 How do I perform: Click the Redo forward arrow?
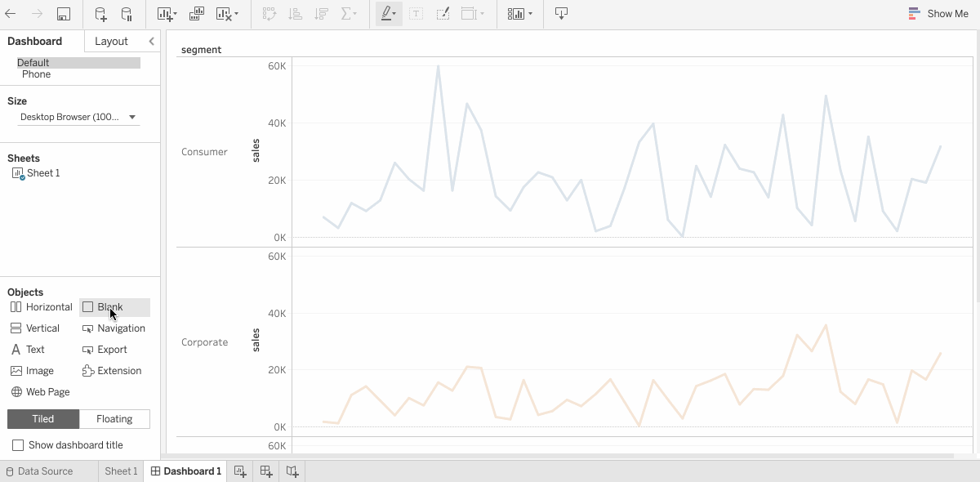pyautogui.click(x=37, y=14)
